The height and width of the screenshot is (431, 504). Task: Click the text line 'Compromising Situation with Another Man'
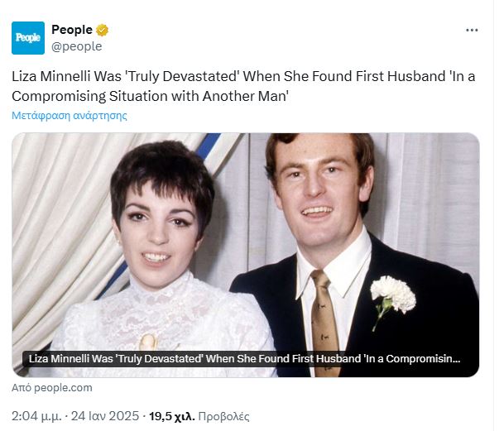149,95
